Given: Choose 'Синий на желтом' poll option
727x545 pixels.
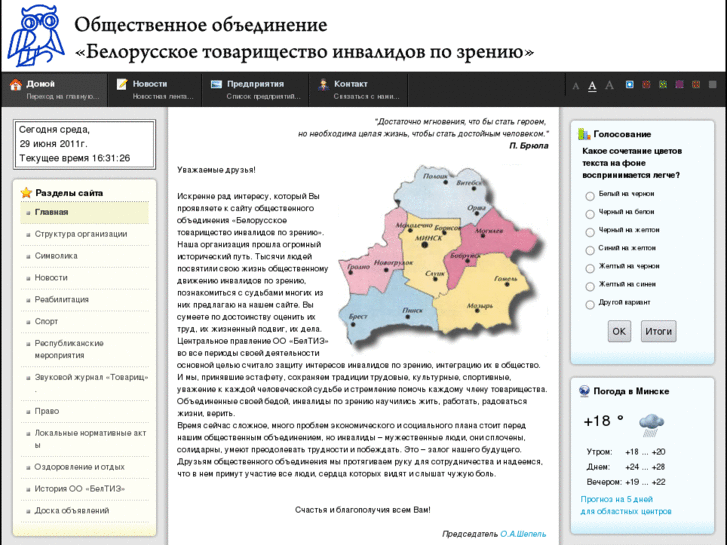Looking at the screenshot, I should [590, 249].
